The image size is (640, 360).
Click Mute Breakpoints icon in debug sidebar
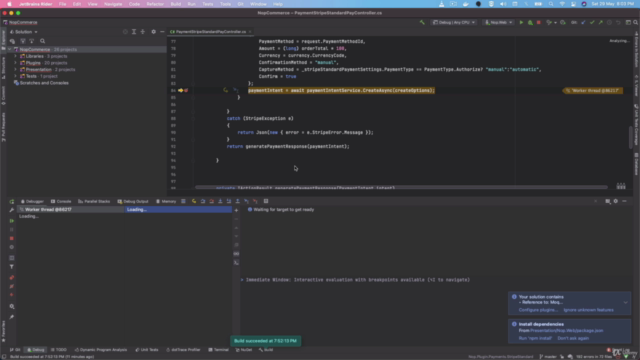[11, 286]
